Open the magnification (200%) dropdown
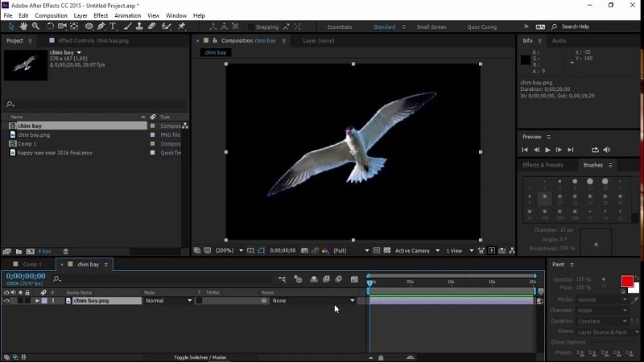Image resolution: width=644 pixels, height=362 pixels. pyautogui.click(x=229, y=250)
